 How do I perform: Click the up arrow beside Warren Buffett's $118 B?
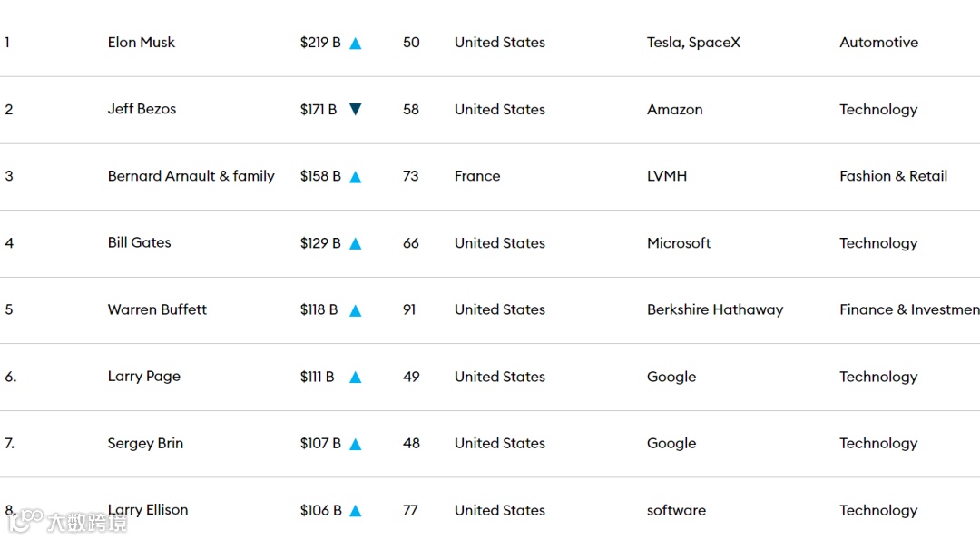click(x=356, y=310)
